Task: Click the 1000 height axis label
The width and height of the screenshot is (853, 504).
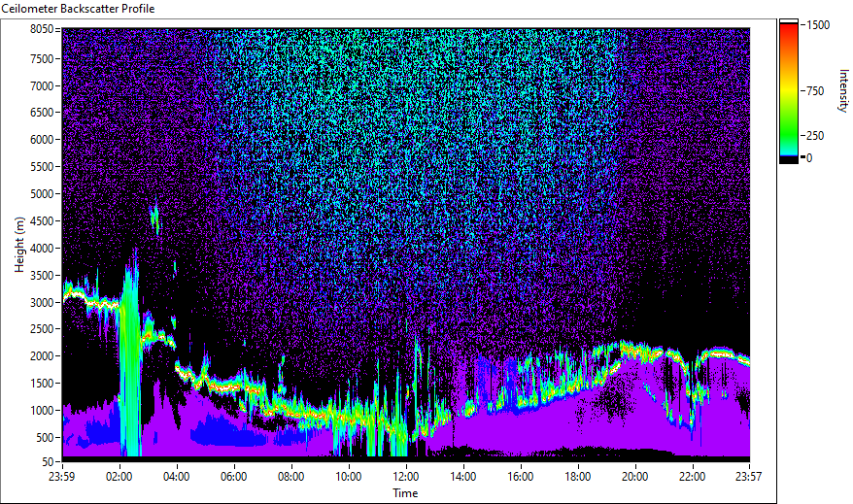Action: (x=42, y=411)
